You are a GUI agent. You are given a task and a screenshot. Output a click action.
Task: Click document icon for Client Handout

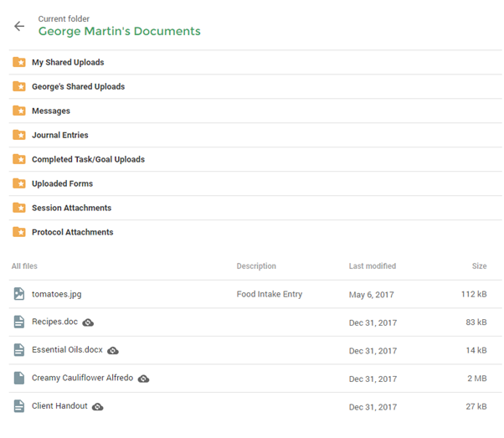pyautogui.click(x=19, y=406)
